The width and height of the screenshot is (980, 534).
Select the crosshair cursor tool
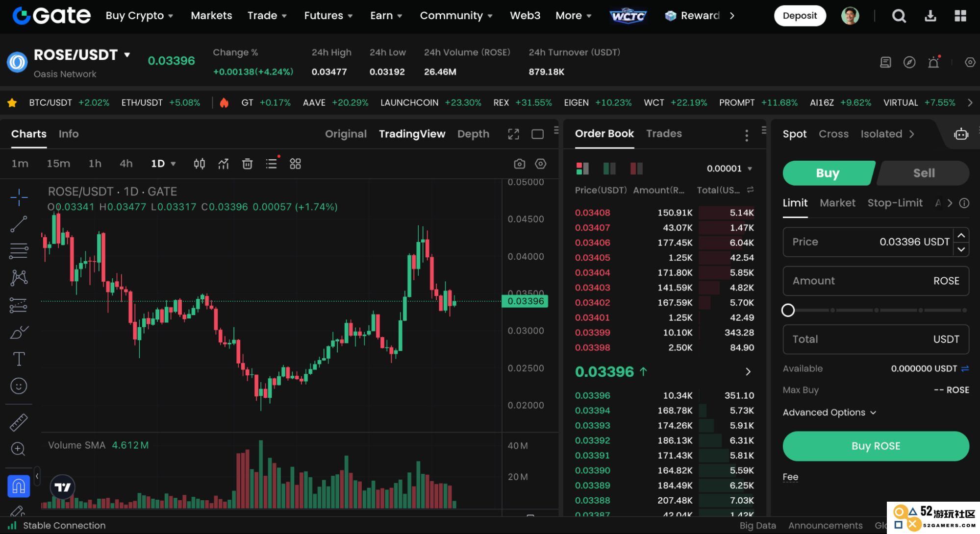[x=19, y=197]
